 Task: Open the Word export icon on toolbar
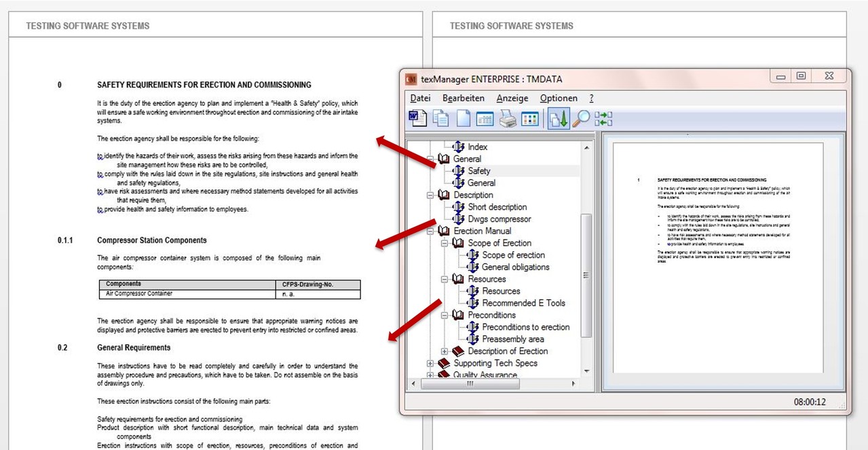click(x=419, y=117)
